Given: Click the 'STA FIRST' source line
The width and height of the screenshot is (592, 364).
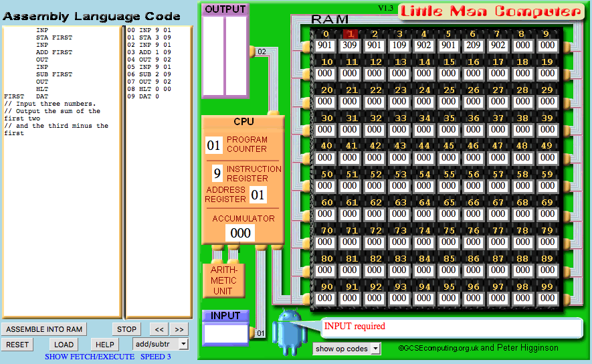Looking at the screenshot, I should coord(54,37).
